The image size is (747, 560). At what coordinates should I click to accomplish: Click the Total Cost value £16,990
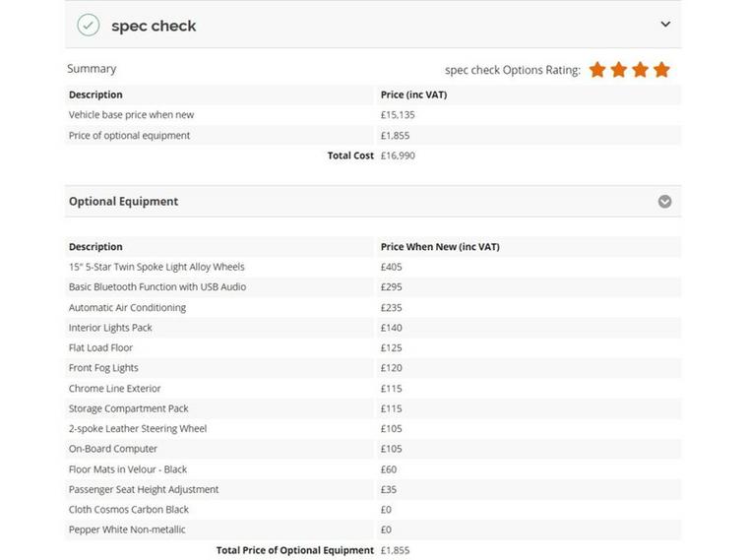pyautogui.click(x=398, y=156)
